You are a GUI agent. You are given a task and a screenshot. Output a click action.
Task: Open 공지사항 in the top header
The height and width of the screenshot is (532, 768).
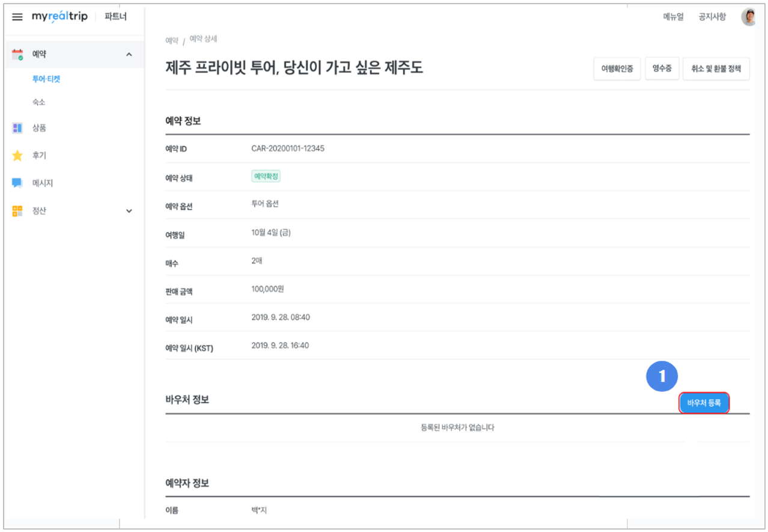(712, 17)
